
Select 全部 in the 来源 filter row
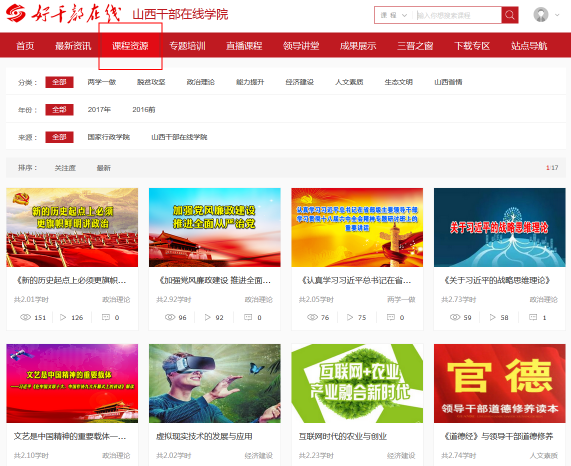[59, 137]
